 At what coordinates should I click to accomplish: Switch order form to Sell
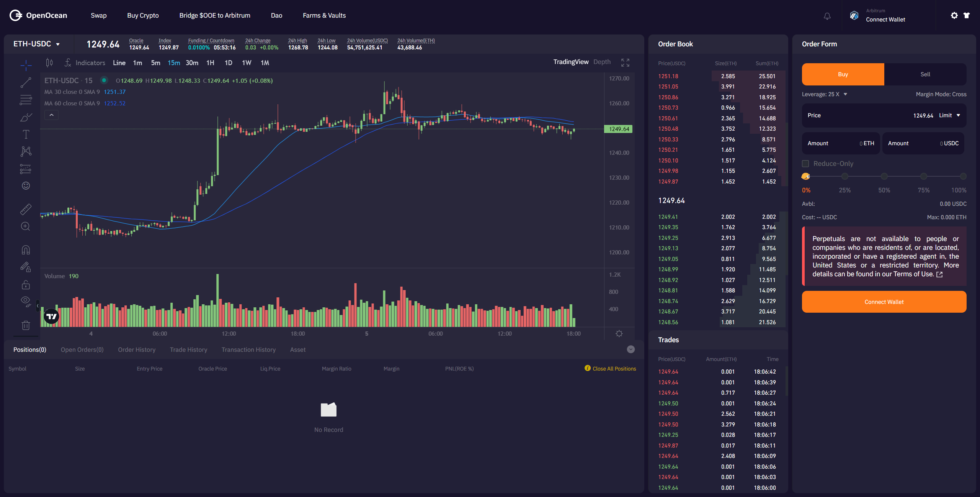point(925,74)
